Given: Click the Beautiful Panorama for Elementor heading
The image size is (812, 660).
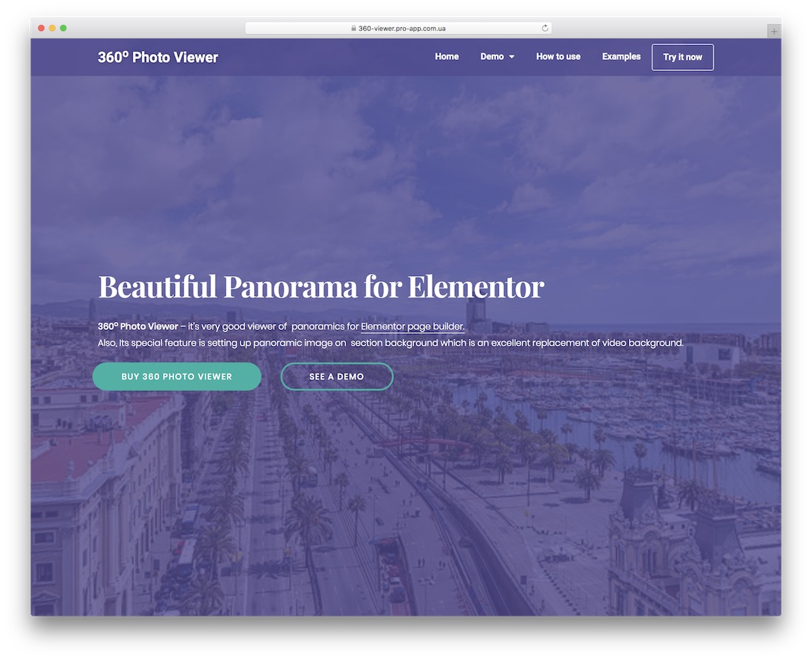Looking at the screenshot, I should pos(321,286).
